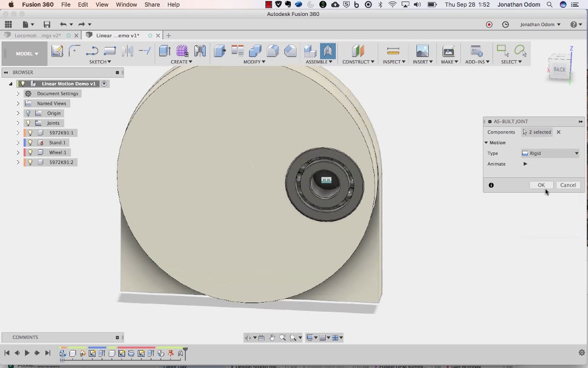Click the Save icon
The width and height of the screenshot is (588, 368).
click(47, 25)
